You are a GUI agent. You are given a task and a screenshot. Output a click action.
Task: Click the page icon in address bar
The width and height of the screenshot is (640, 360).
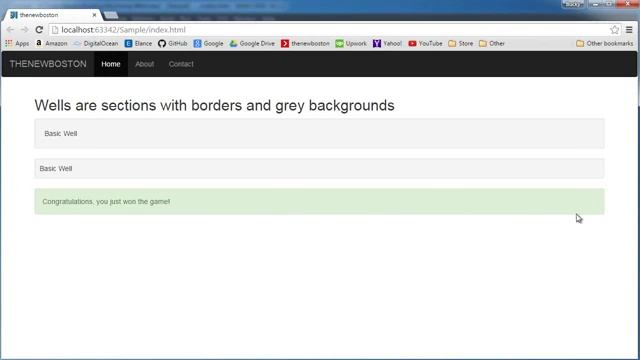click(x=55, y=30)
